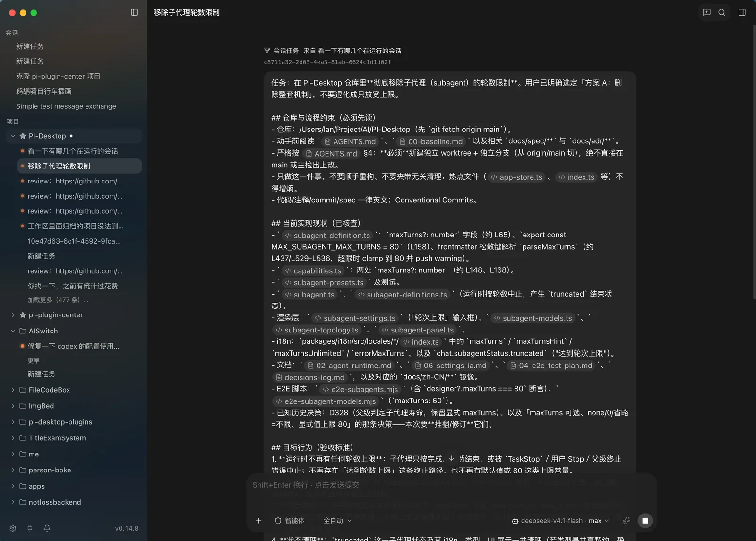Toggle the left sidebar panel icon

(135, 12)
